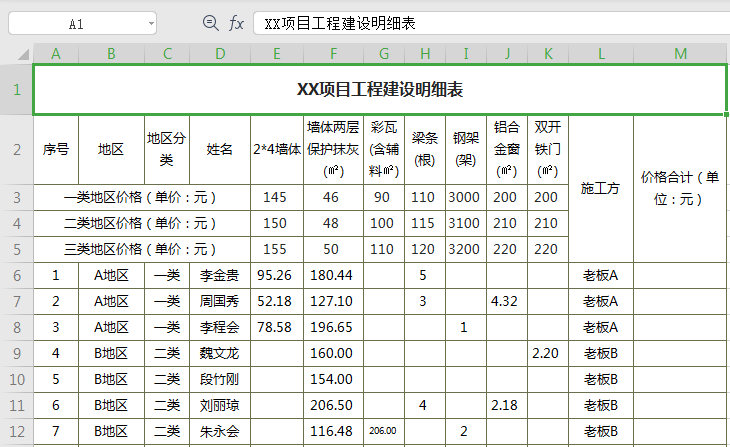
Task: Click 三类地区价格（单价：元）row label
Action: pos(142,250)
